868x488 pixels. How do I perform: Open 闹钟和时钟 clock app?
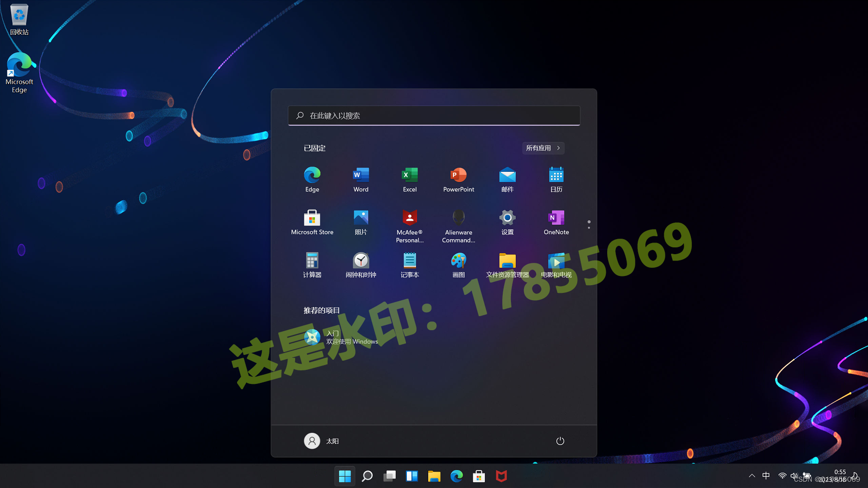[361, 265]
